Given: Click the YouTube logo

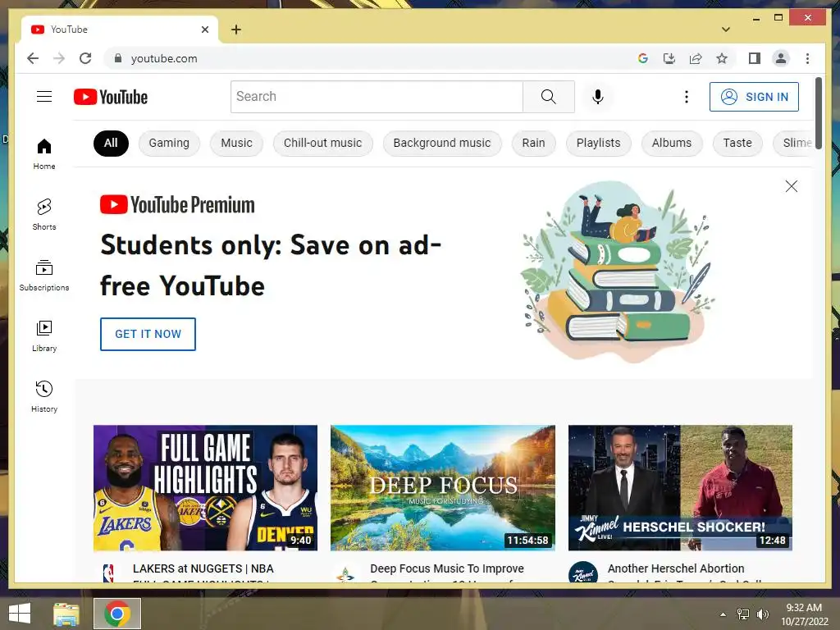Looking at the screenshot, I should 111,97.
